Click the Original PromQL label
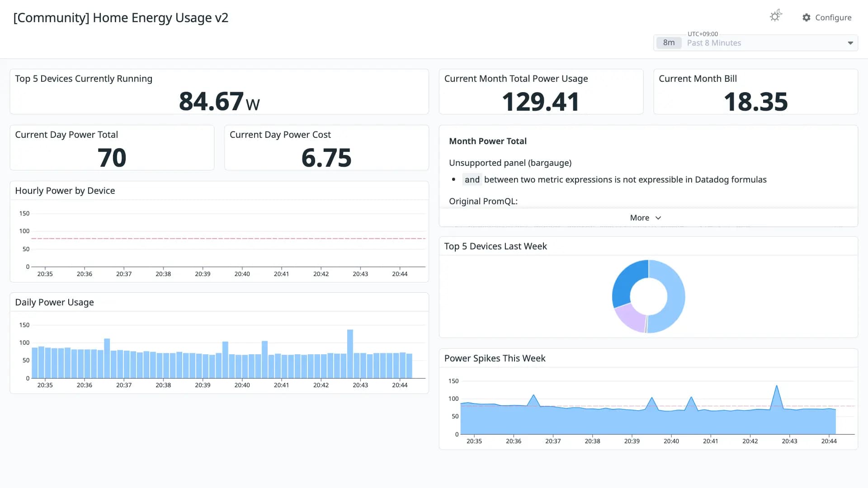 483,201
